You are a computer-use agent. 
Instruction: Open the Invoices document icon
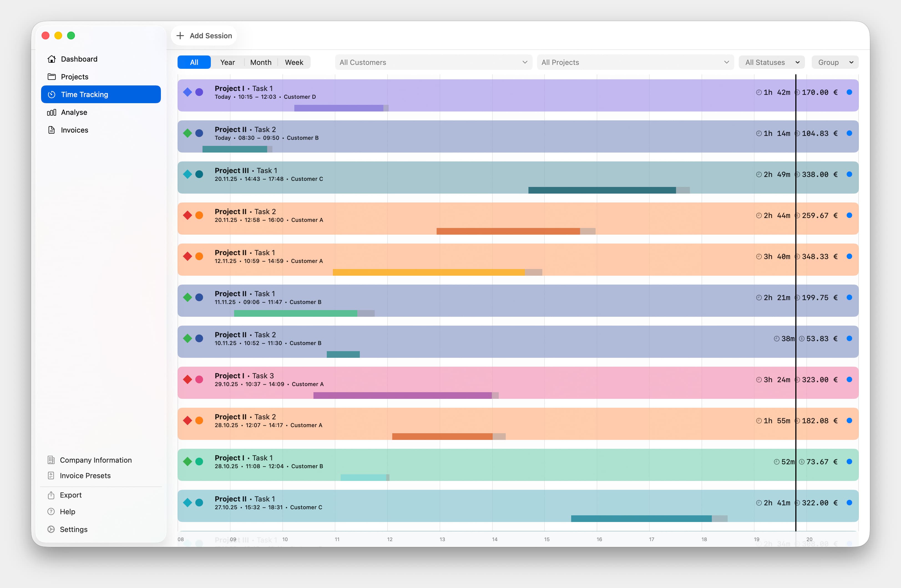point(52,130)
